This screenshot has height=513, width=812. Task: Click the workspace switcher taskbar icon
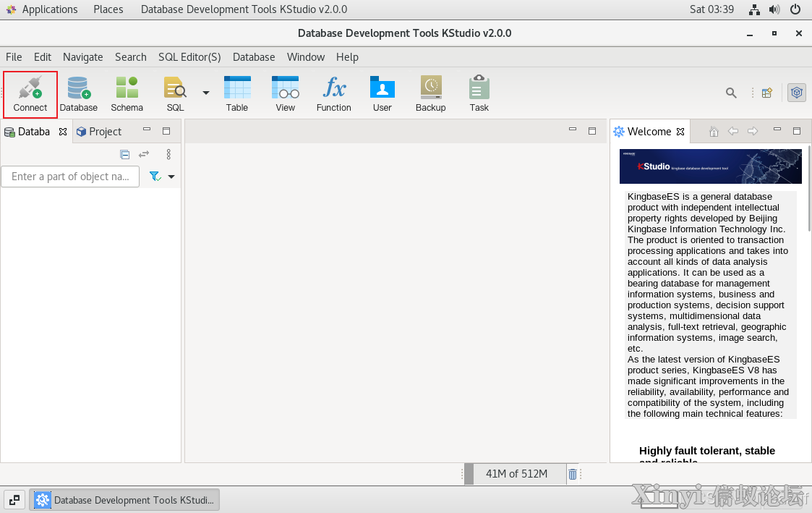coord(14,500)
